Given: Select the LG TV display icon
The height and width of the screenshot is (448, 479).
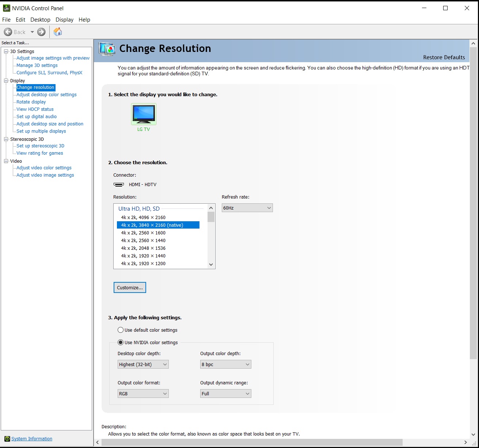Looking at the screenshot, I should [144, 114].
